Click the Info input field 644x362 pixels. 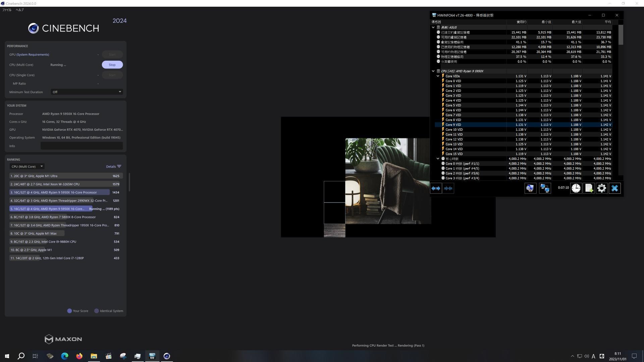[82, 146]
